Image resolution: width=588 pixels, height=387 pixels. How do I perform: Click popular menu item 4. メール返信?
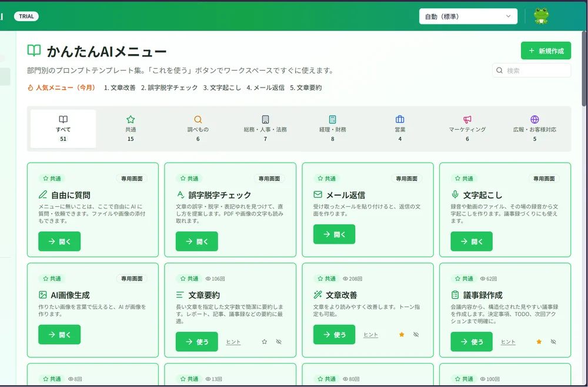click(x=266, y=88)
